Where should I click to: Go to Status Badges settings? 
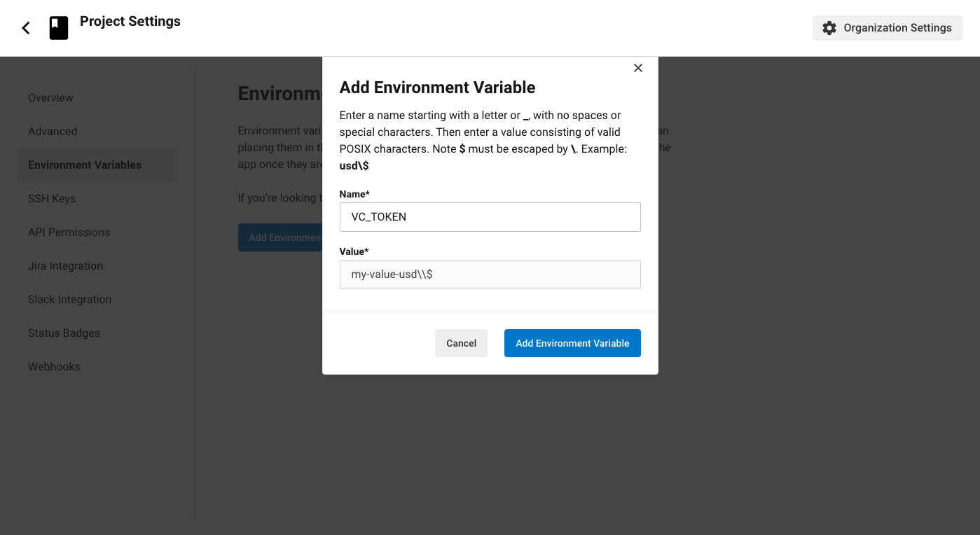click(x=64, y=333)
